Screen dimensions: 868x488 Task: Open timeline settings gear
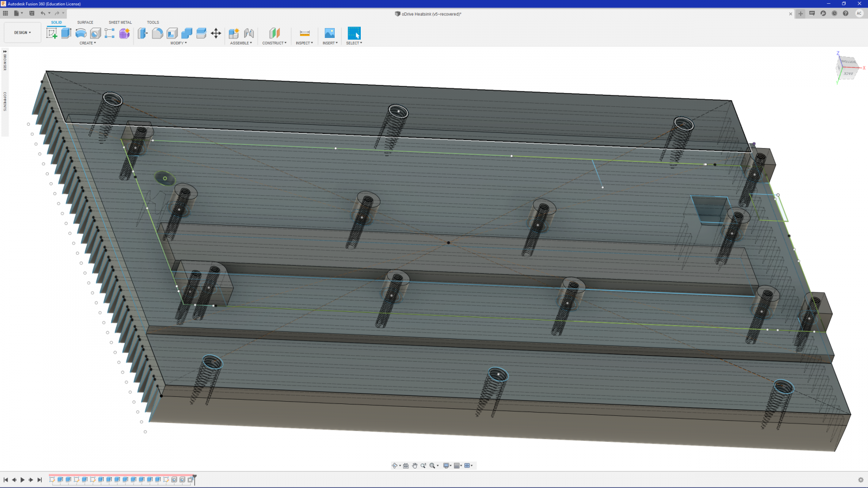tap(860, 480)
